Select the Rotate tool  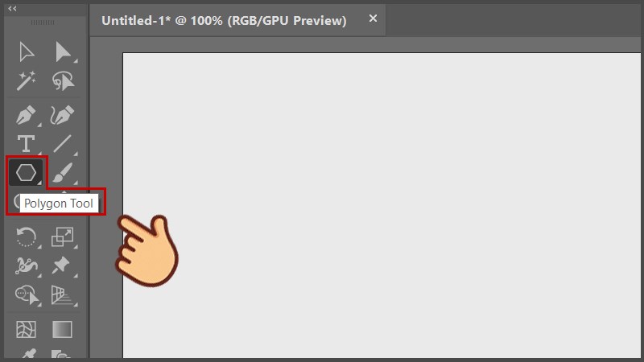click(x=26, y=237)
